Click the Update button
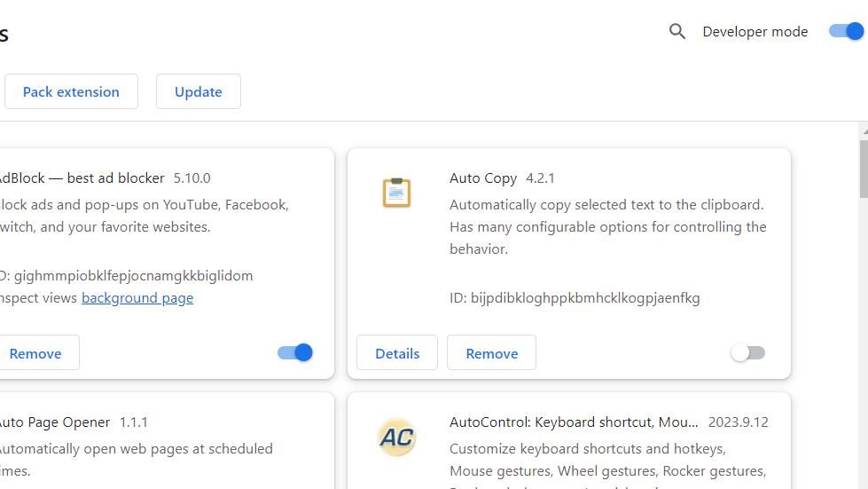The image size is (868, 489). pyautogui.click(x=198, y=91)
